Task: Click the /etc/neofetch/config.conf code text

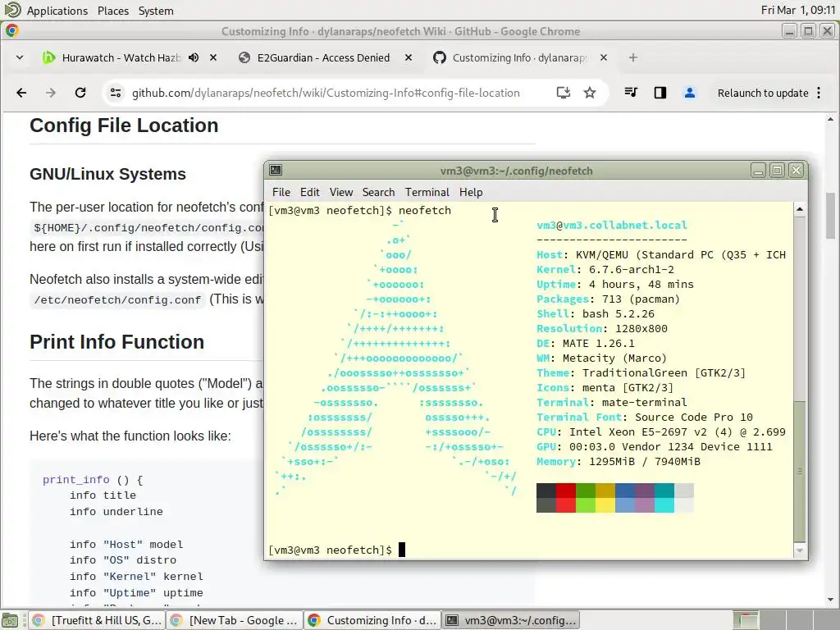Action: click(117, 300)
